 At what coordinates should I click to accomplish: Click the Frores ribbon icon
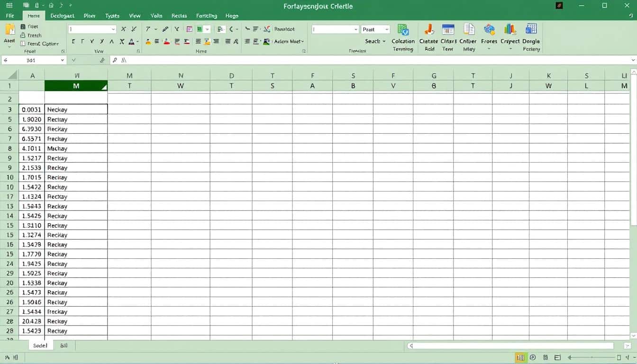point(489,29)
